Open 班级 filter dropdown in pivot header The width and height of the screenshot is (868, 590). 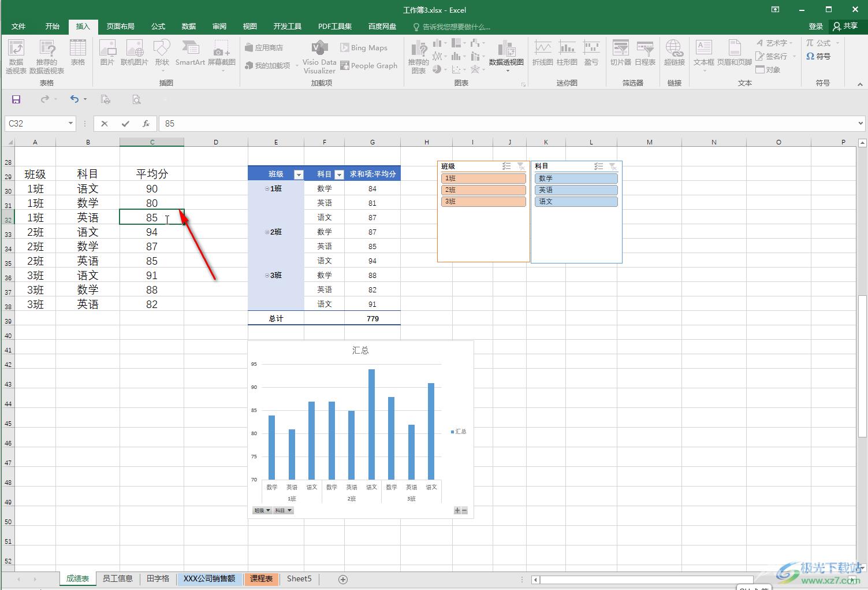299,175
